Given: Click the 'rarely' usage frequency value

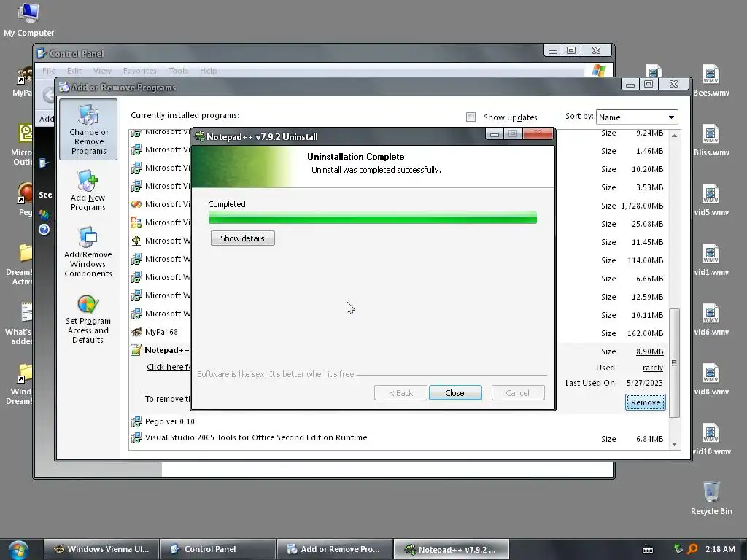Looking at the screenshot, I should (653, 367).
